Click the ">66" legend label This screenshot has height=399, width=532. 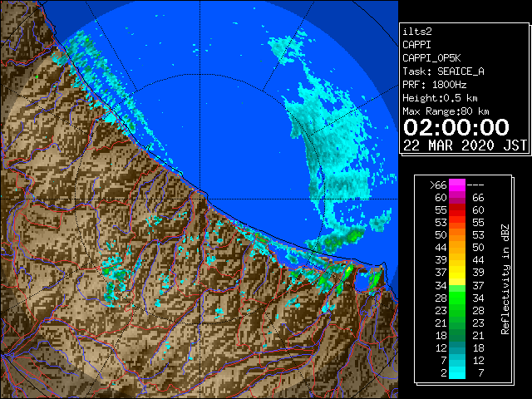(x=438, y=185)
